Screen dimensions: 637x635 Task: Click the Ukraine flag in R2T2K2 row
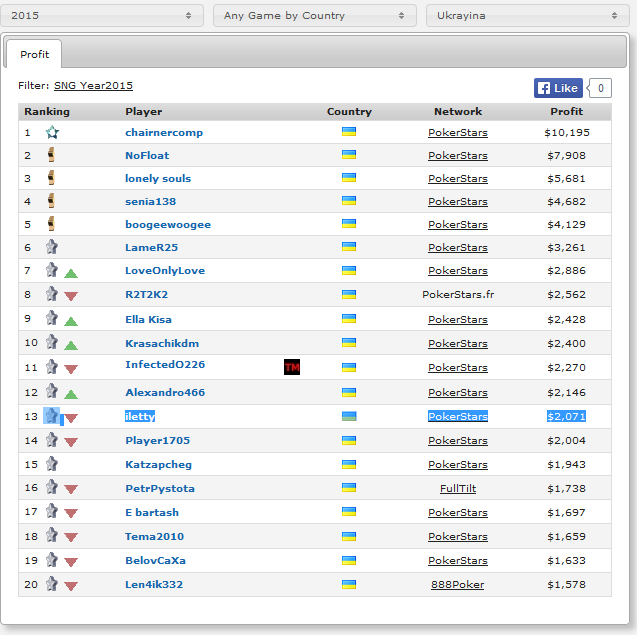[349, 294]
